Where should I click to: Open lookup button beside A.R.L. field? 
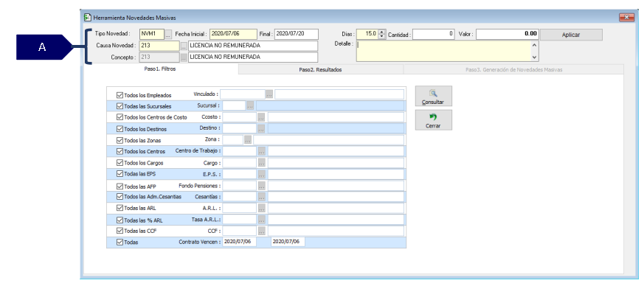coord(261,208)
